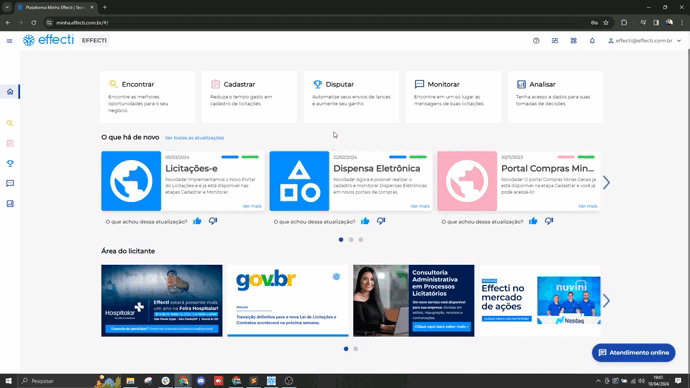Expand the effecti@effecti.com.br account dropdown
Image resolution: width=690 pixels, height=388 pixels.
point(645,40)
